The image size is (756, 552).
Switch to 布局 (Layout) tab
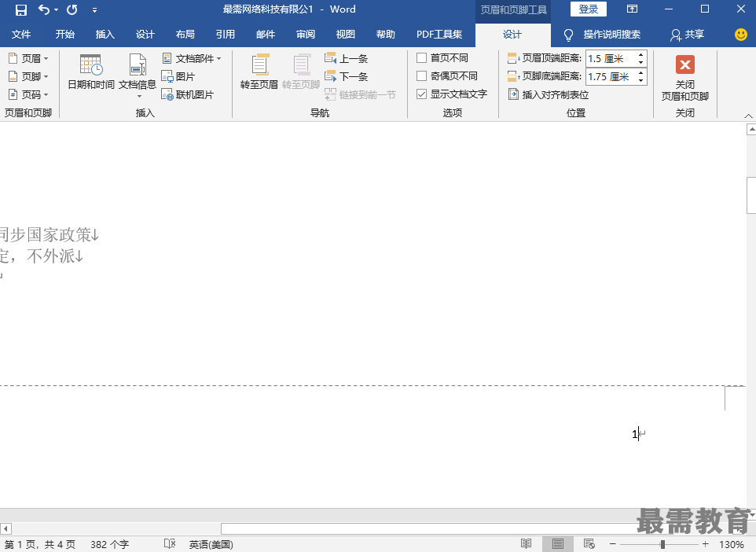coord(185,35)
